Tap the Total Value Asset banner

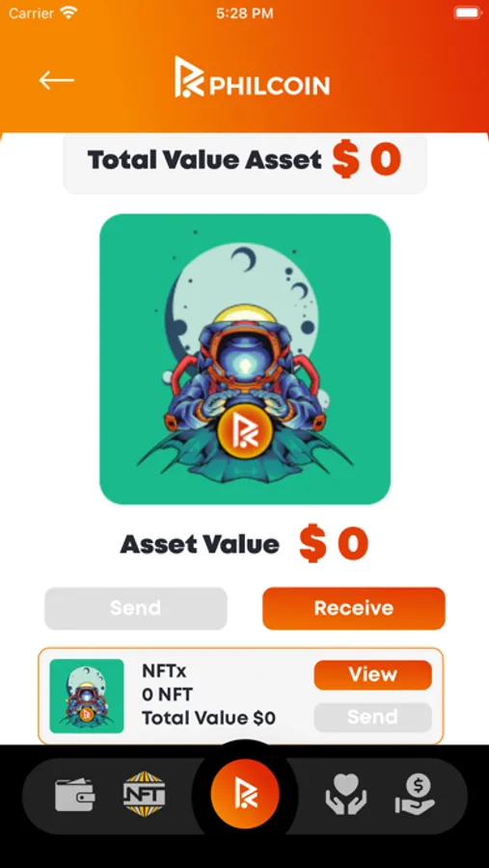pyautogui.click(x=245, y=160)
